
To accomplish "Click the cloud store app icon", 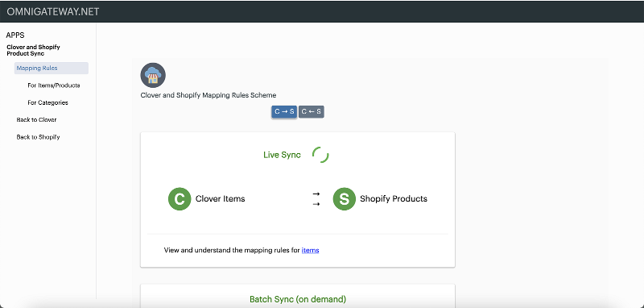I will pyautogui.click(x=153, y=75).
